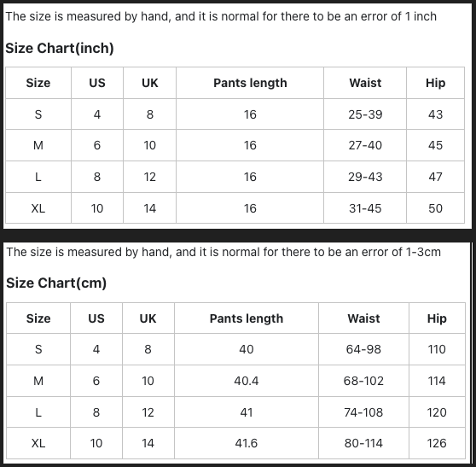
Task: Select waist value 74-108 in cm table
Action: 363,412
